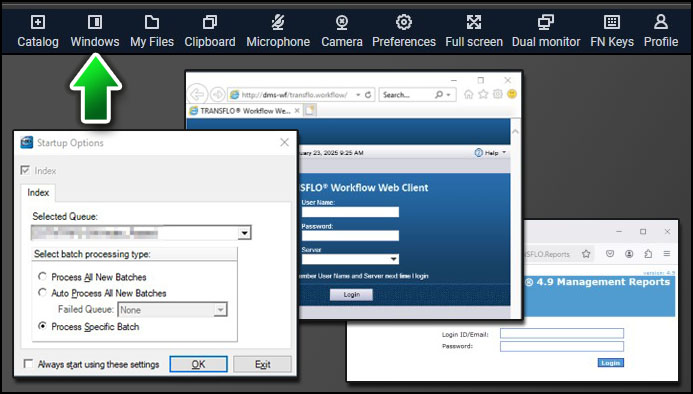Open the Catalog from the toolbar

38,31
